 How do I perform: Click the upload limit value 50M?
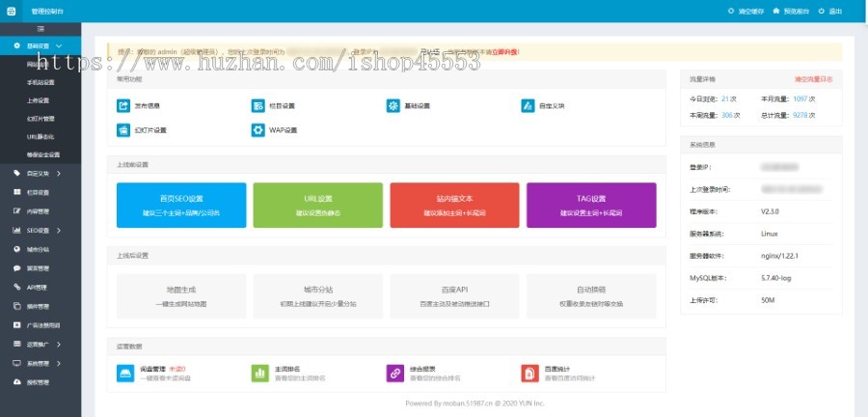pyautogui.click(x=768, y=300)
